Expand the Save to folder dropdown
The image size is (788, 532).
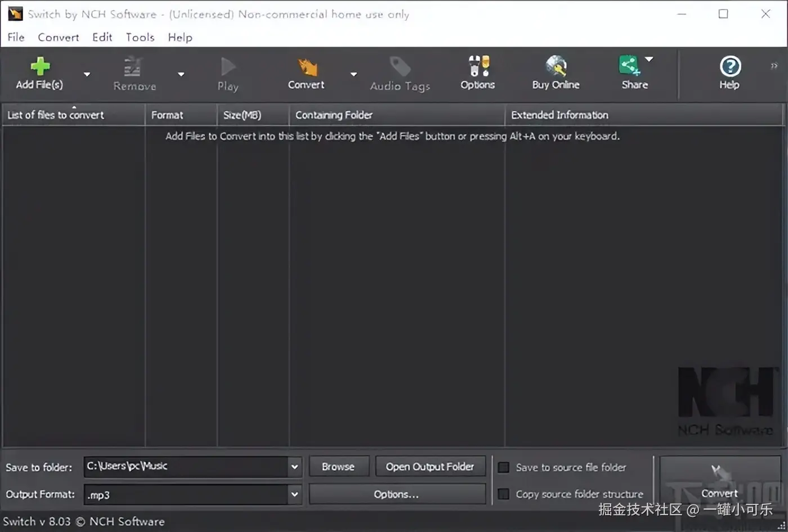(294, 467)
